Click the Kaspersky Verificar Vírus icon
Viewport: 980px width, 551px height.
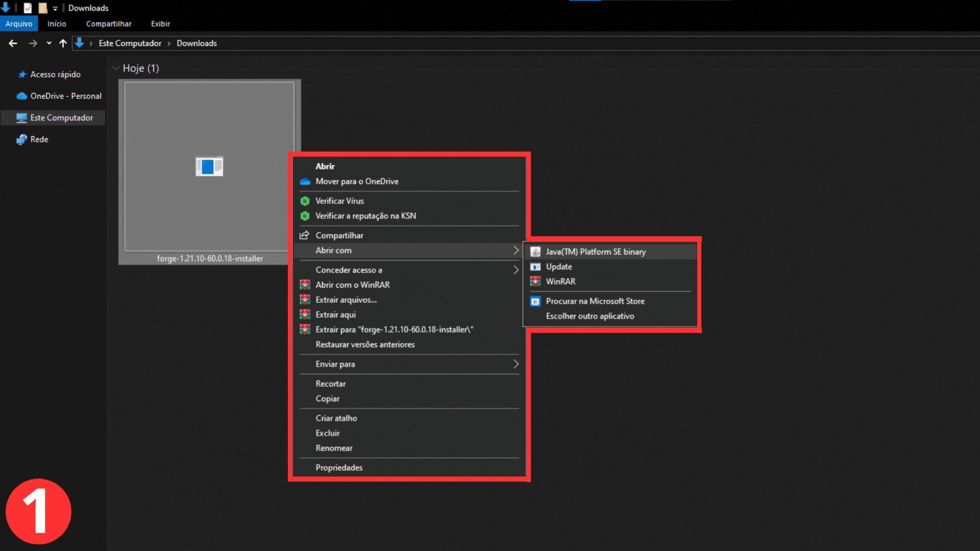(x=305, y=201)
